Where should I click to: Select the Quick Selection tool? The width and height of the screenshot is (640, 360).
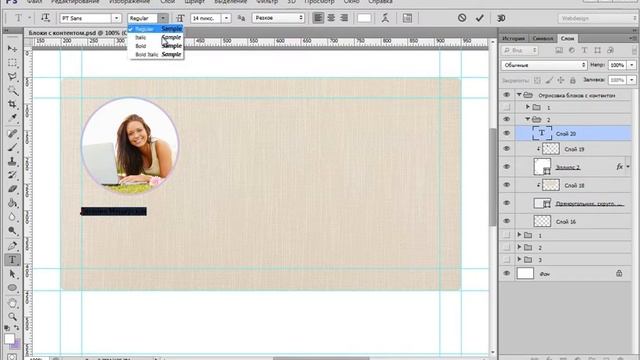click(12, 90)
